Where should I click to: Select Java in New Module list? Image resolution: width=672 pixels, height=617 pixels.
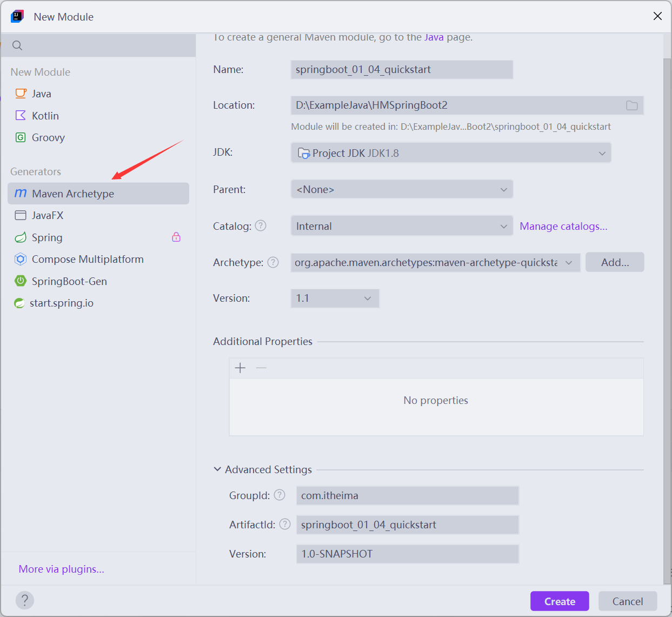[98, 94]
